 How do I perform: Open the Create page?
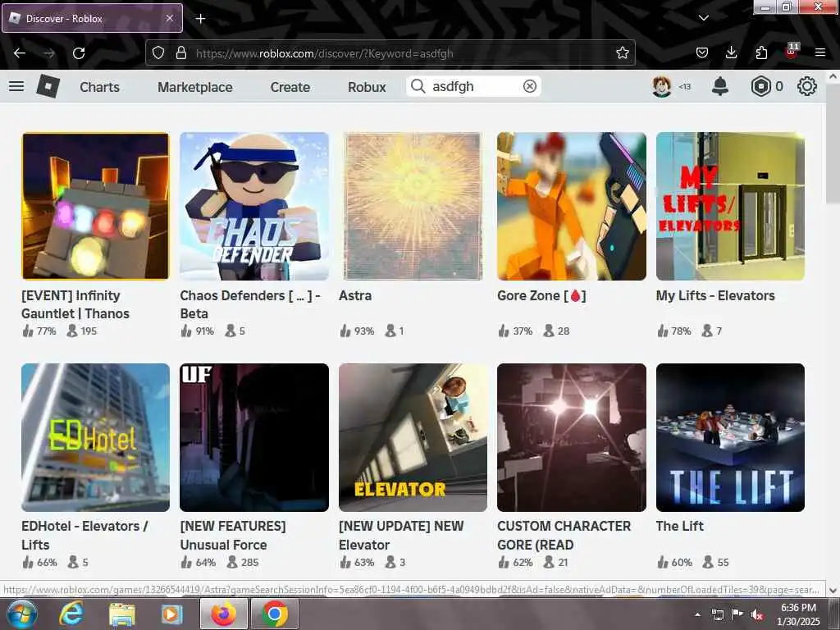(290, 87)
